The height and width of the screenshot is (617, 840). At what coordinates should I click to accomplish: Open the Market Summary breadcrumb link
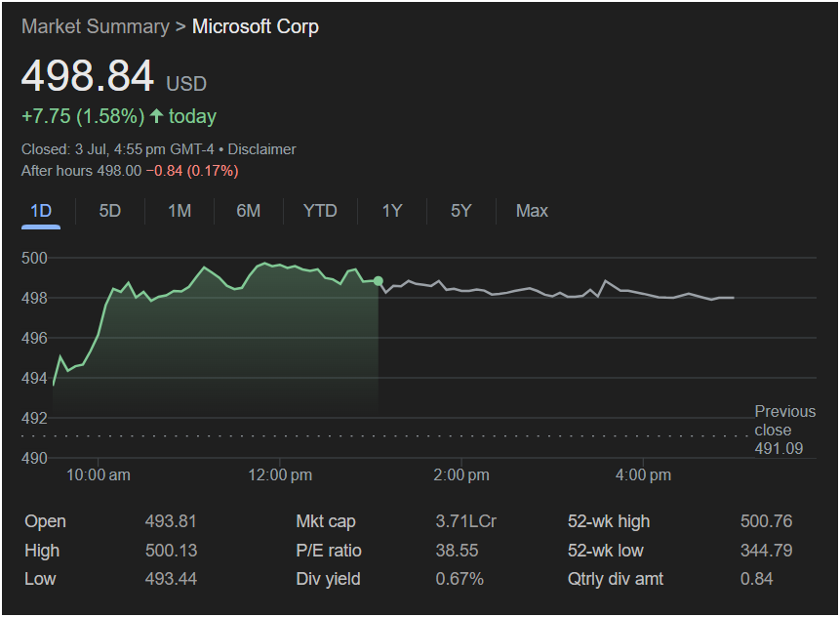point(96,26)
